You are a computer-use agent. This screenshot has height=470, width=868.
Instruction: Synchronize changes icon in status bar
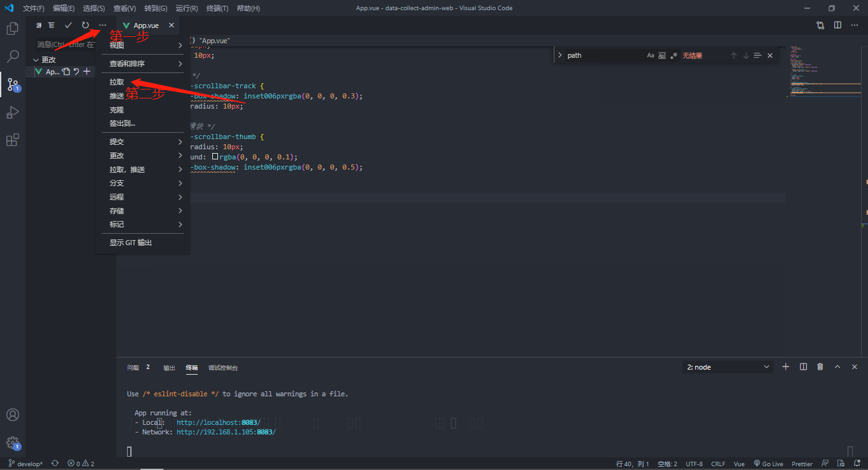(55, 464)
